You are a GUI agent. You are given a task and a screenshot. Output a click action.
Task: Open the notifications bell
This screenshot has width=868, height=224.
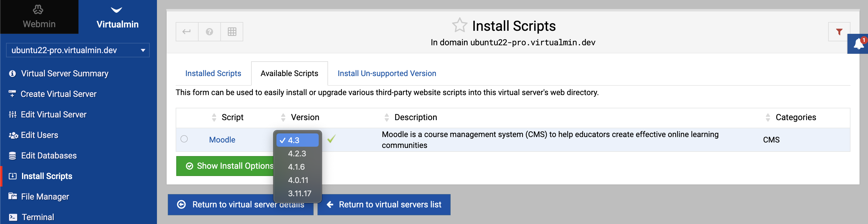pos(858,44)
